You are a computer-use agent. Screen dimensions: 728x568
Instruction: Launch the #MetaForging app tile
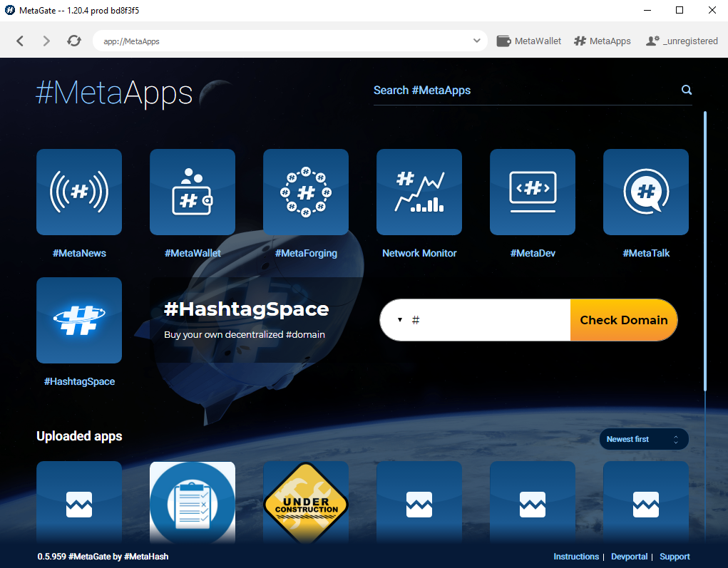pos(305,192)
